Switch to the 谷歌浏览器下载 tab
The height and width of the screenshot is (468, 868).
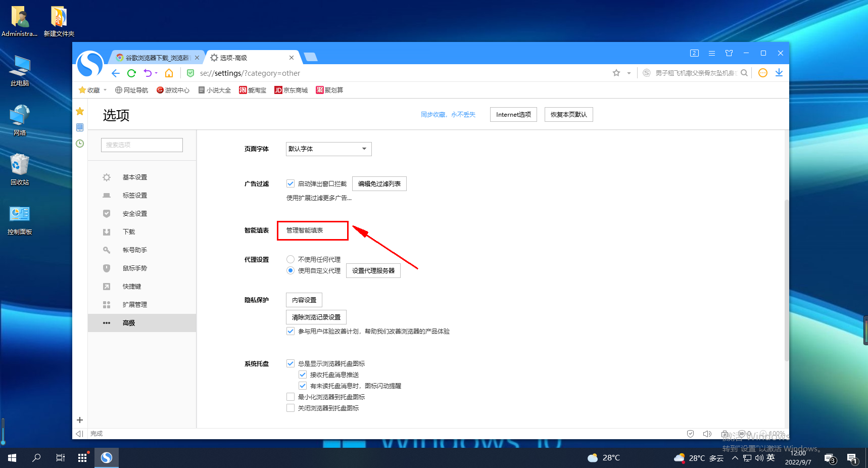pyautogui.click(x=157, y=57)
